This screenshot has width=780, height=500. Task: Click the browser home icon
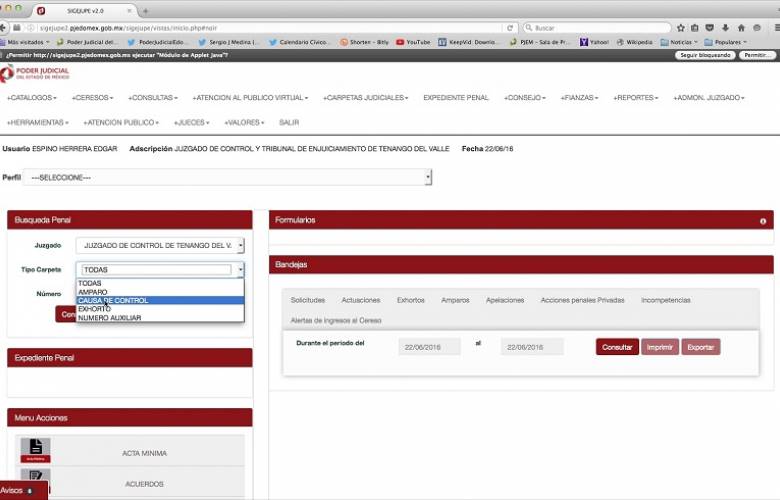[739, 28]
